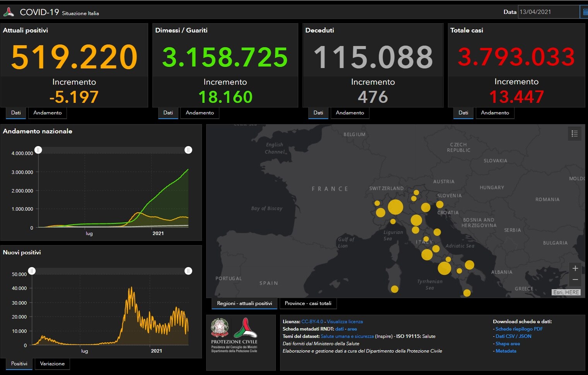
Task: Open the RNDT aree metadata link
Action: click(352, 329)
